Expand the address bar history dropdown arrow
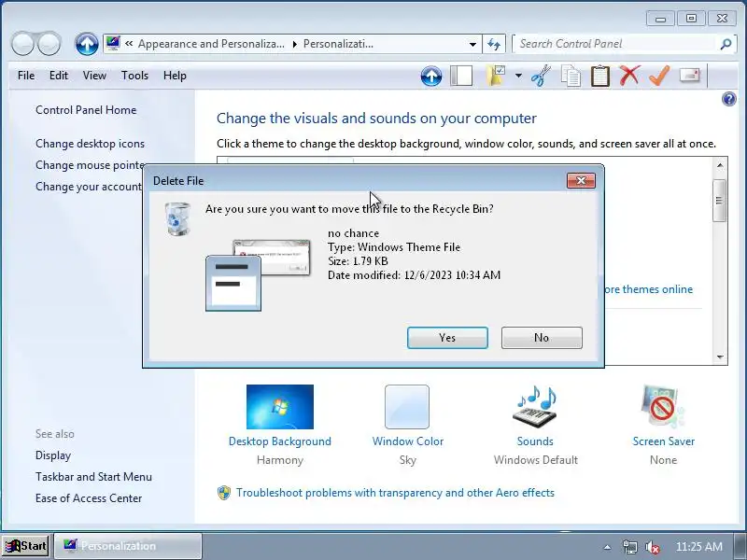 pyautogui.click(x=472, y=44)
